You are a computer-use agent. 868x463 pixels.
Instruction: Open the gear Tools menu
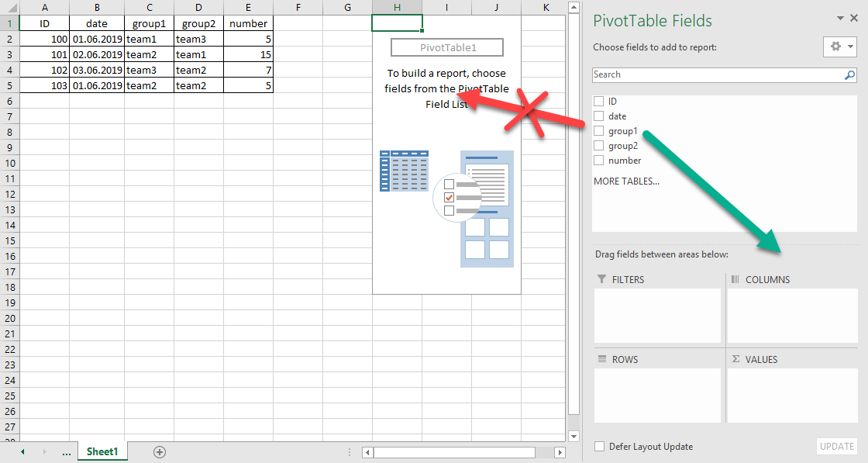point(839,47)
